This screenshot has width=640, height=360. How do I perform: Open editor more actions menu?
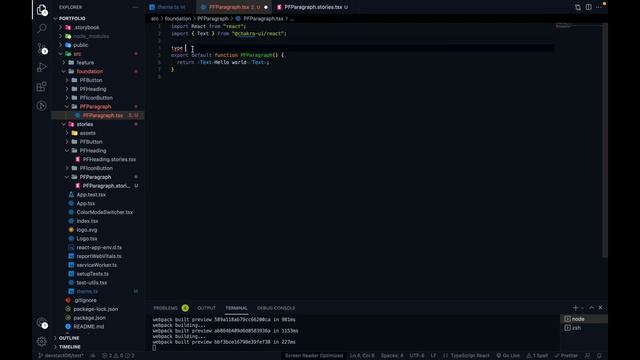(x=599, y=7)
